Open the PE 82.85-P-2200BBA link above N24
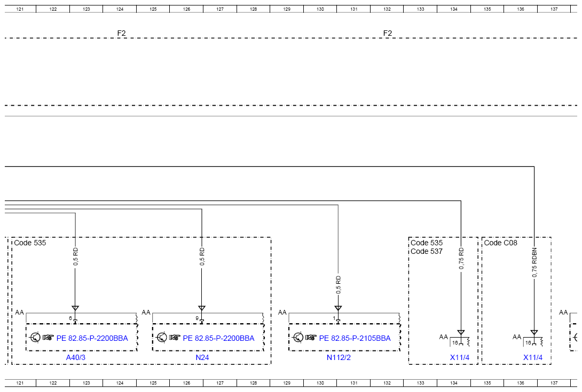 [219, 338]
